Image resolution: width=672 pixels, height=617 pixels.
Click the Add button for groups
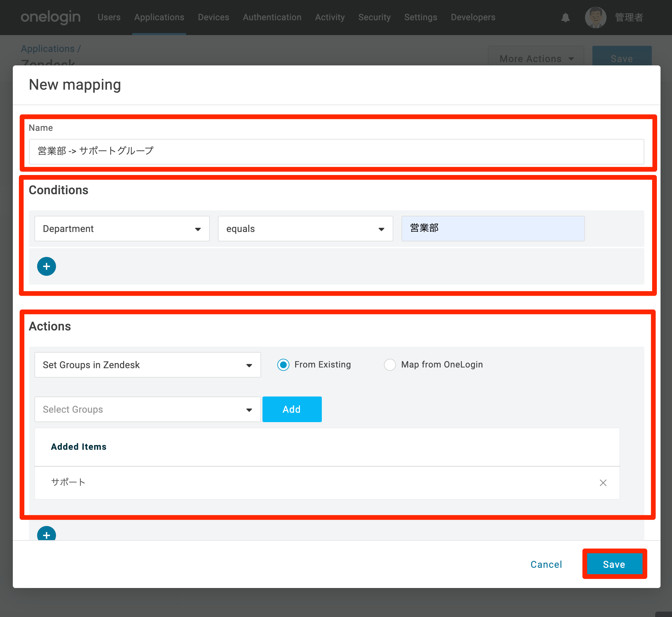(x=292, y=409)
